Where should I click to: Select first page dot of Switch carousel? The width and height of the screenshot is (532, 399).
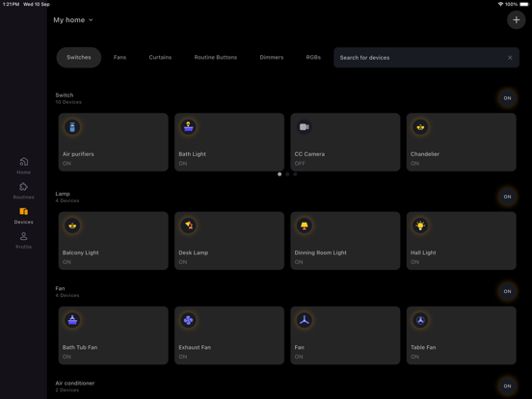pyautogui.click(x=279, y=174)
